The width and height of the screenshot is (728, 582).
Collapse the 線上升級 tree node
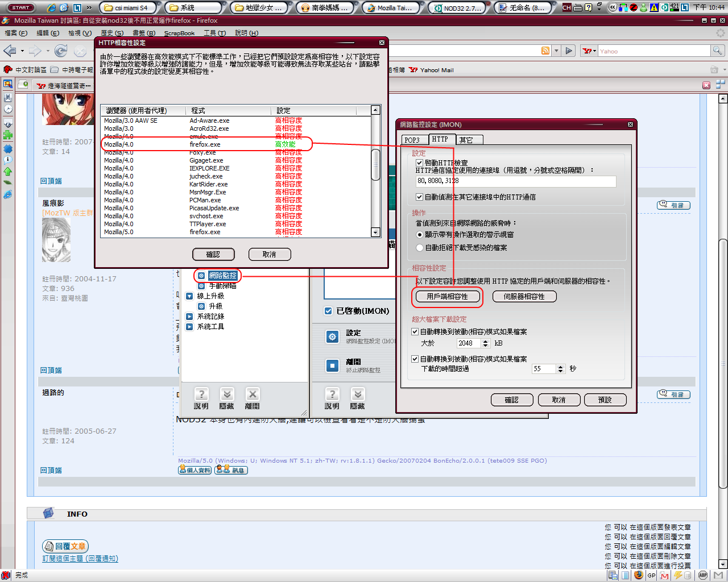pos(190,296)
